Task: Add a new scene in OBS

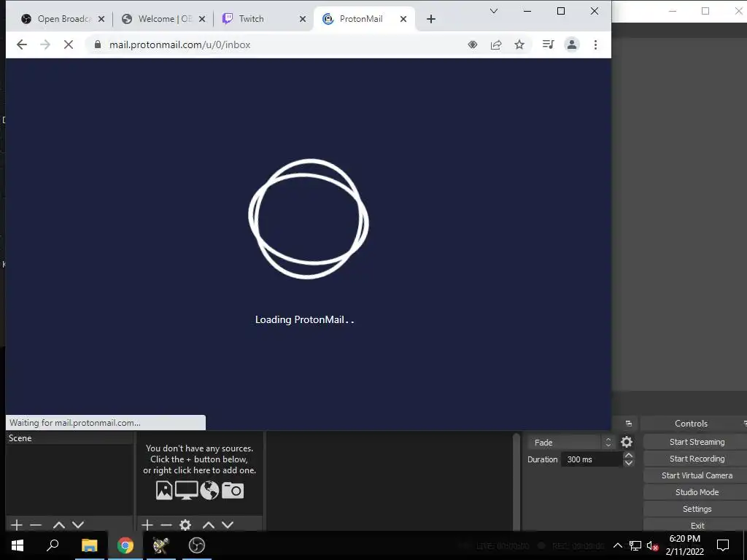Action: [17, 525]
